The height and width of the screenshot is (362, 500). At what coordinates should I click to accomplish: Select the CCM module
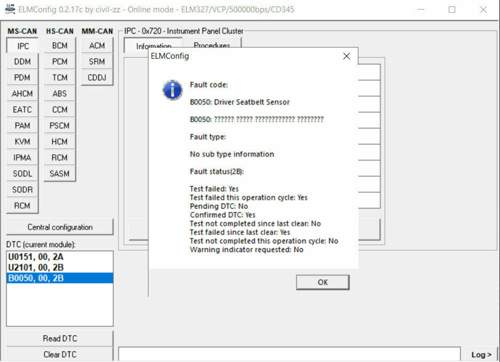(x=60, y=110)
